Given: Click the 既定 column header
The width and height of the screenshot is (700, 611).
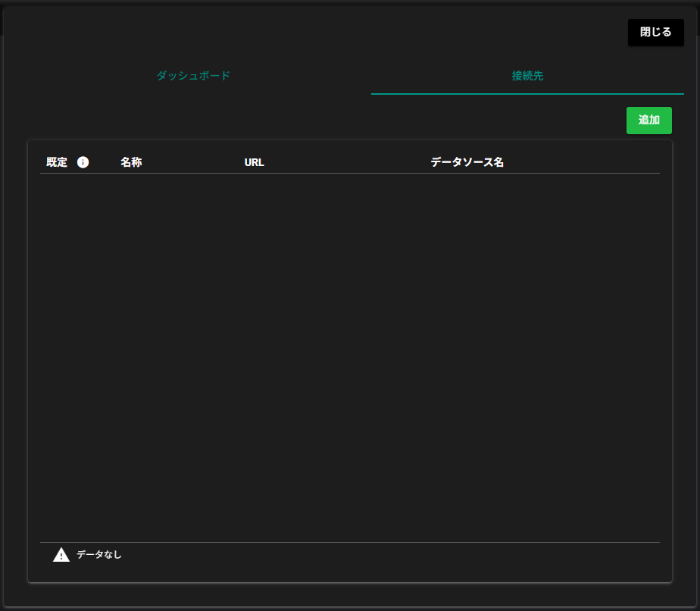Looking at the screenshot, I should coord(57,162).
